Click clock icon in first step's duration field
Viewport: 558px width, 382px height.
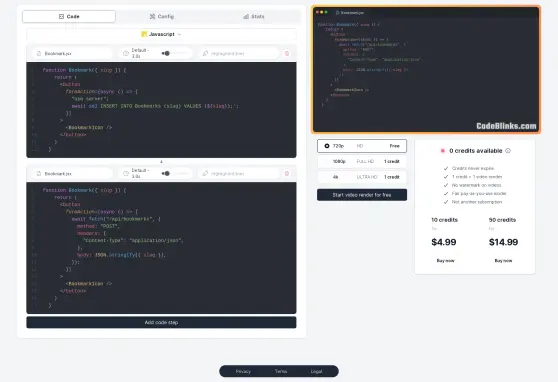tap(126, 53)
